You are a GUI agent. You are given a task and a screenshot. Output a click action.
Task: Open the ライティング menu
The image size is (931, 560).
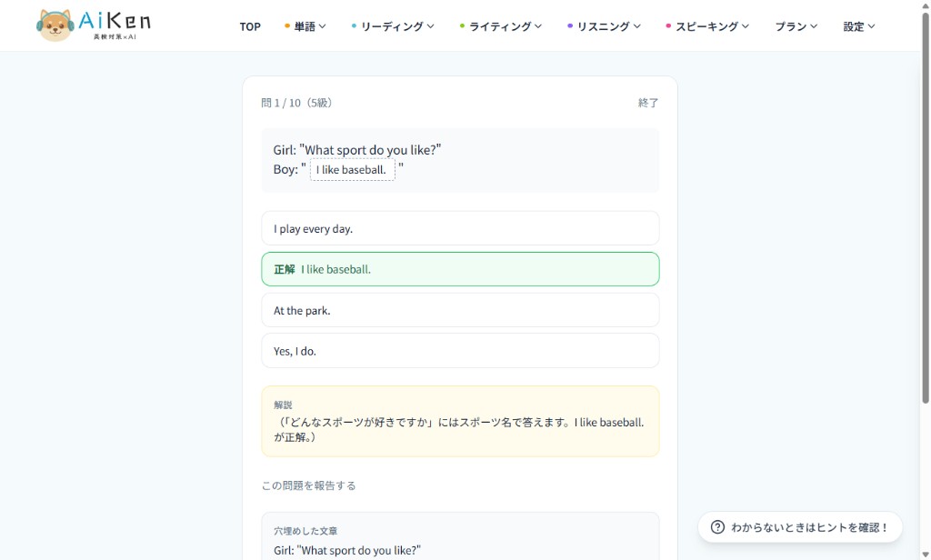(x=500, y=26)
